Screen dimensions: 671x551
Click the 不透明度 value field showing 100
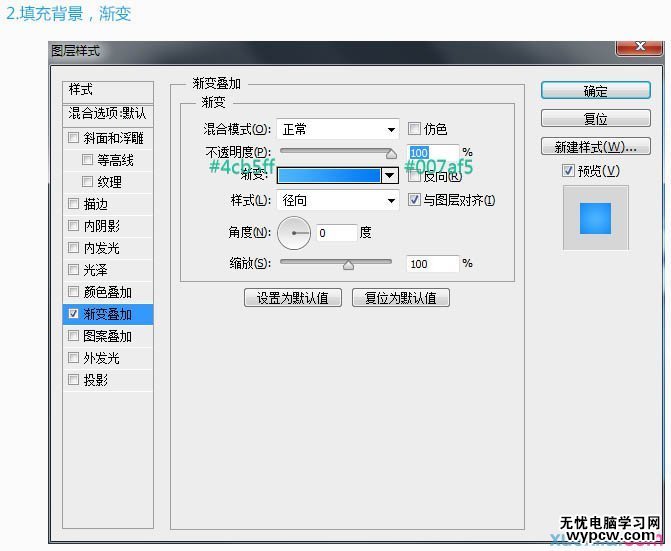(432, 152)
